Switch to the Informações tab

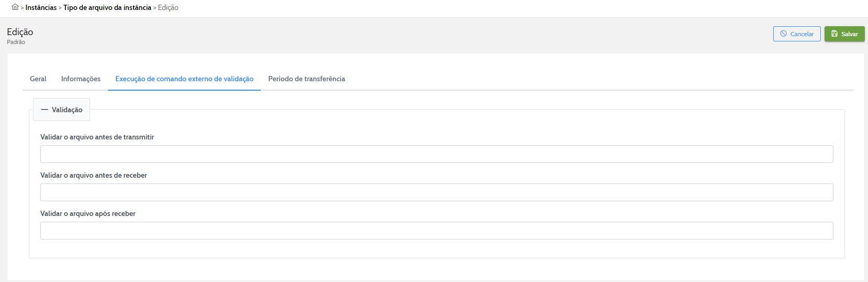click(x=81, y=79)
